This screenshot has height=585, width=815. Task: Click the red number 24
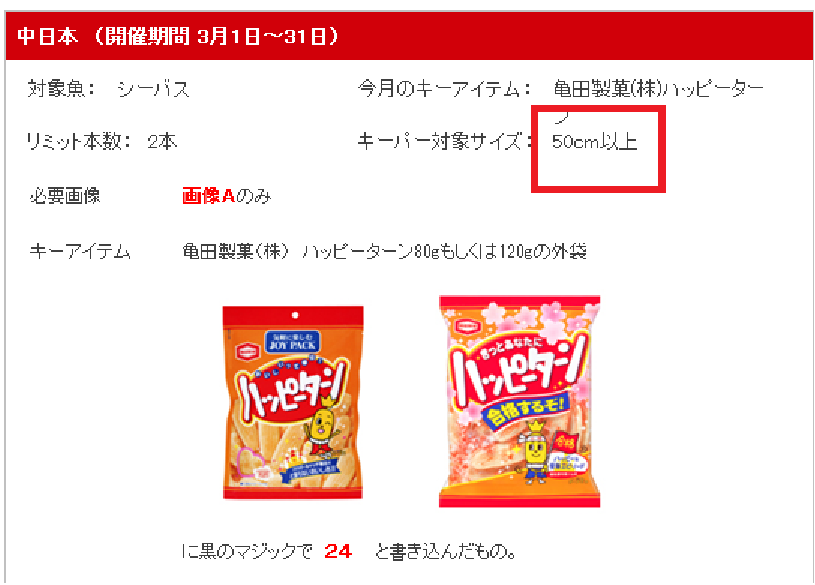pos(338,551)
